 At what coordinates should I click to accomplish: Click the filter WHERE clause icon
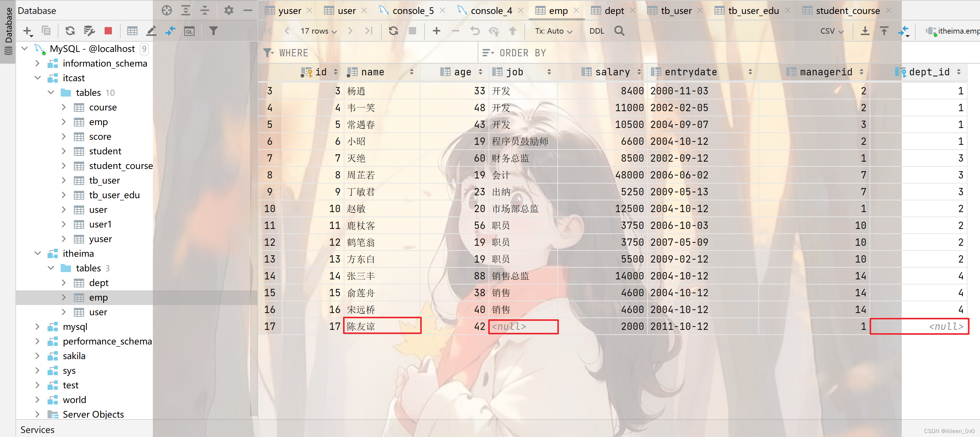[x=268, y=53]
